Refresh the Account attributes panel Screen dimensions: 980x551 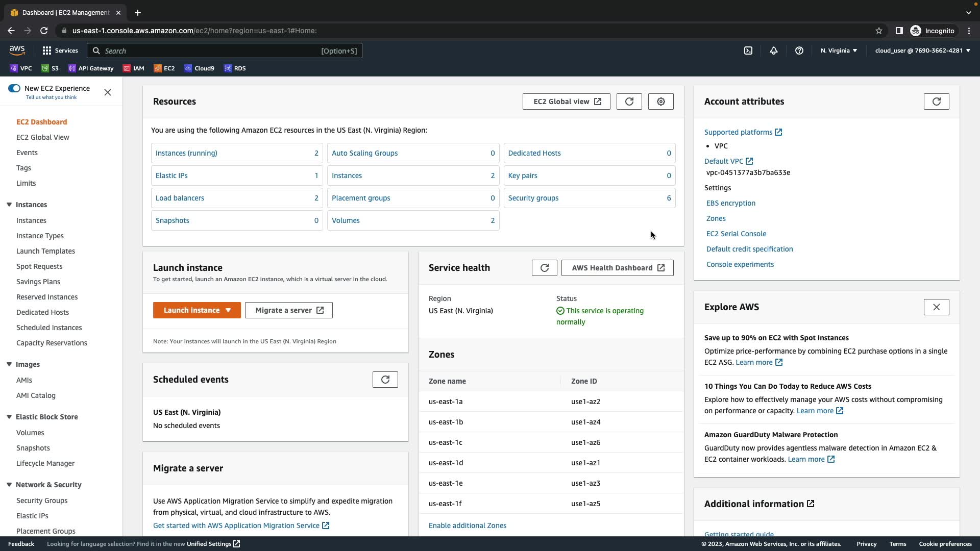point(936,102)
